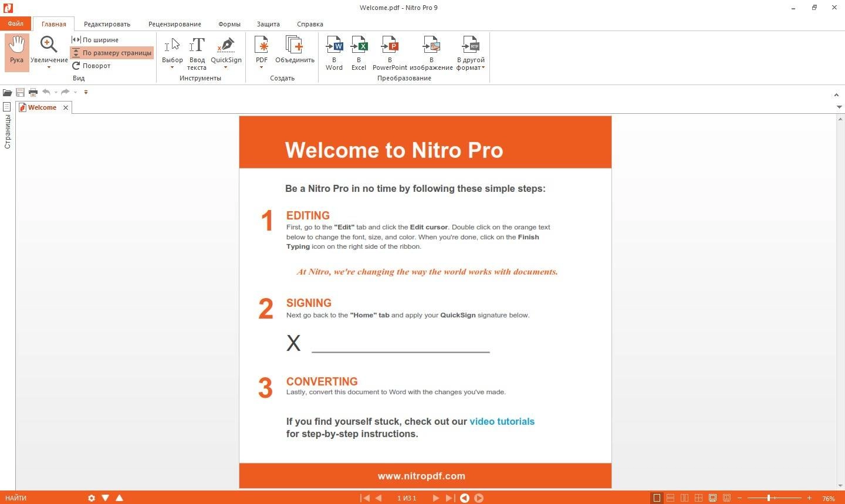Click the previous view round arrow
This screenshot has width=845, height=504.
tap(464, 498)
